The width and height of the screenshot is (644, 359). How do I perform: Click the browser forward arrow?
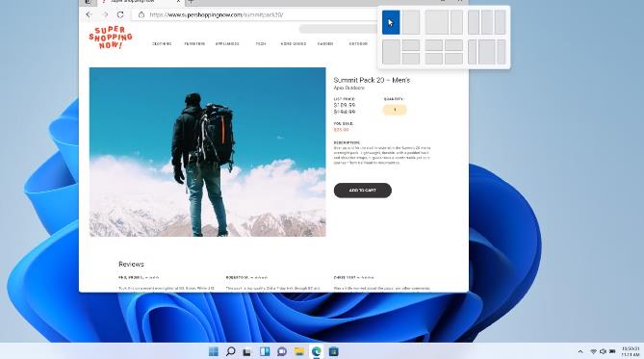(x=105, y=14)
